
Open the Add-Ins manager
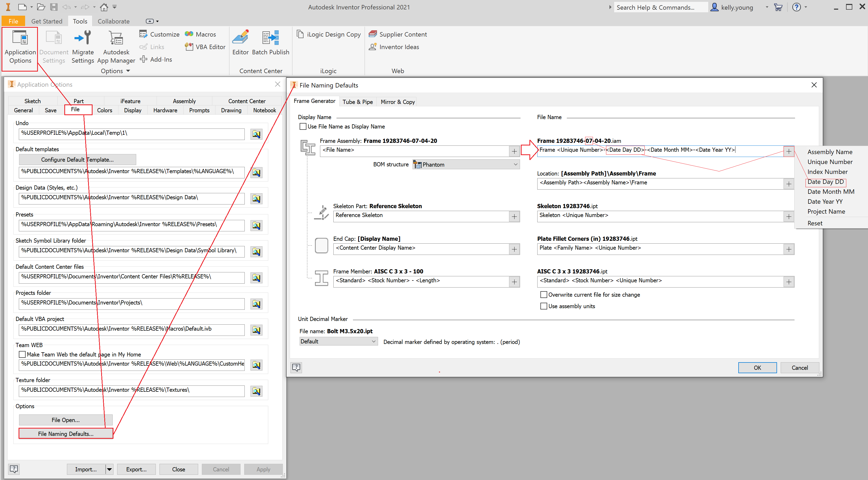coord(156,59)
